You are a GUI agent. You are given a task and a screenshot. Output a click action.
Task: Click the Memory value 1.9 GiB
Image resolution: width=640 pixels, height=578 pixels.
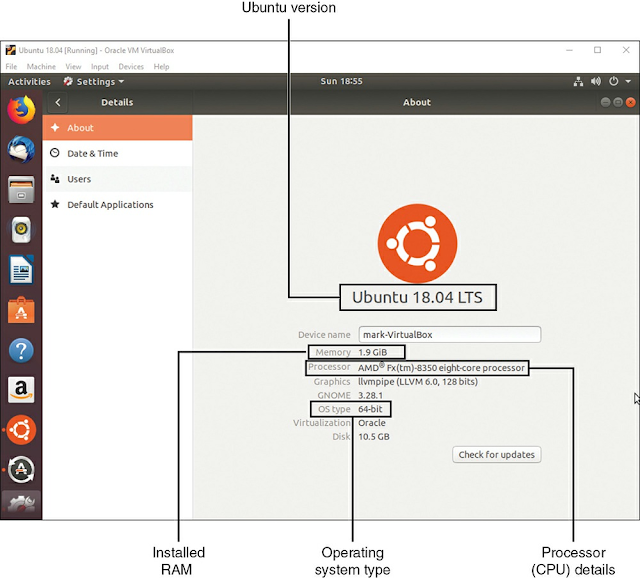373,352
